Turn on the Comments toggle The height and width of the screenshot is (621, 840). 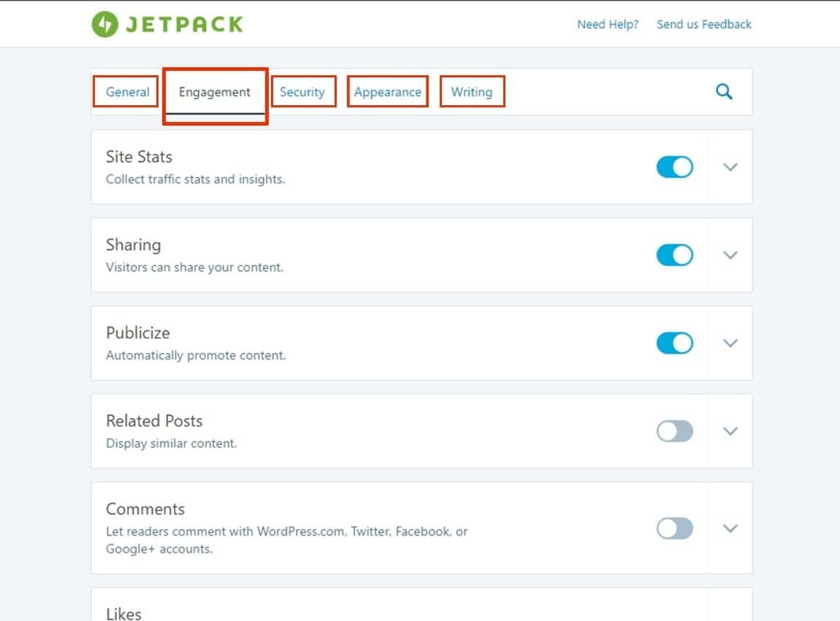pos(674,528)
